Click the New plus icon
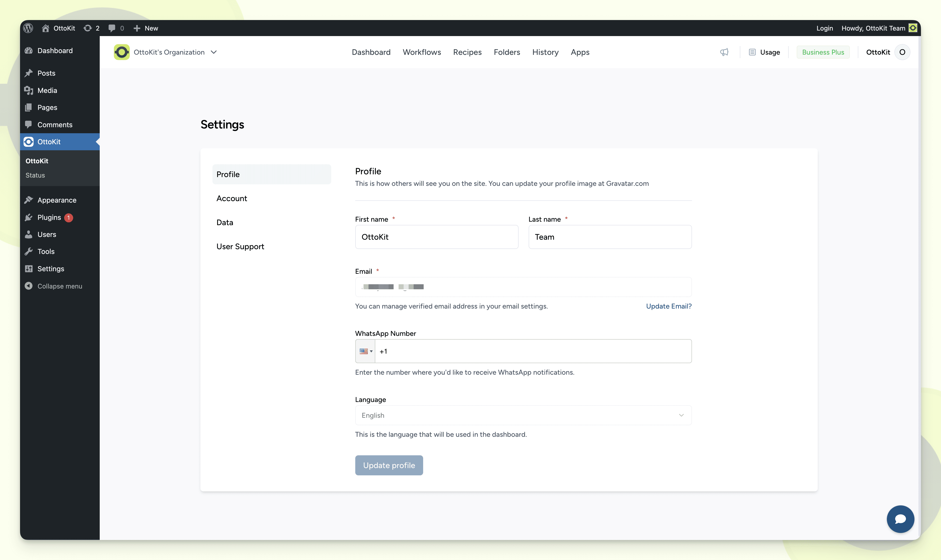Viewport: 941px width, 560px height. click(x=137, y=28)
